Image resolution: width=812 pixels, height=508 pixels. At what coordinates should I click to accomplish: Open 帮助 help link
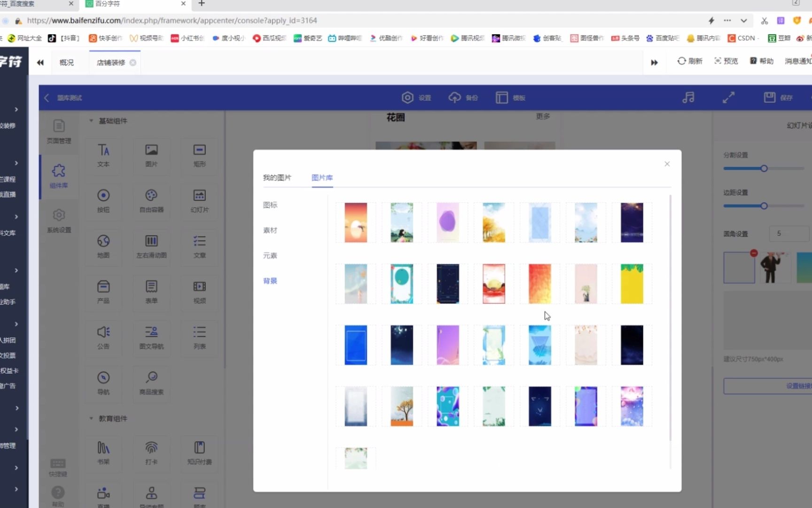coord(762,61)
